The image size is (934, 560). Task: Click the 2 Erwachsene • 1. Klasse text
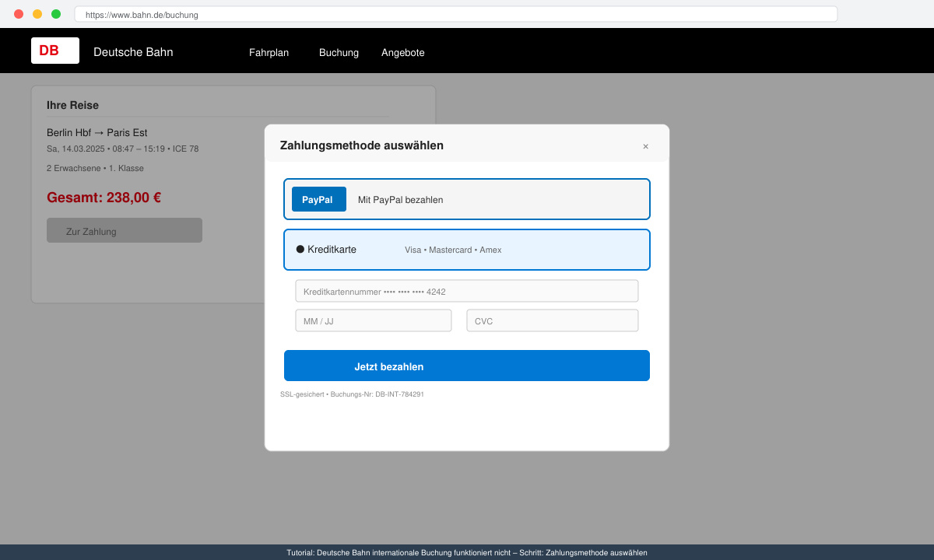coord(95,168)
